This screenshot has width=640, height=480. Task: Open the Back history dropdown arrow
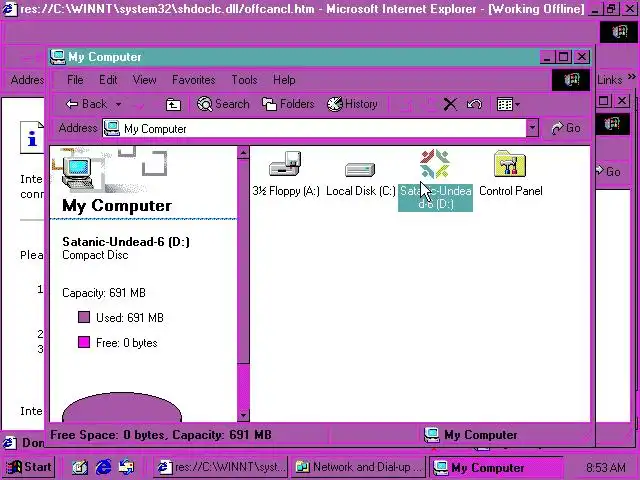pos(118,104)
